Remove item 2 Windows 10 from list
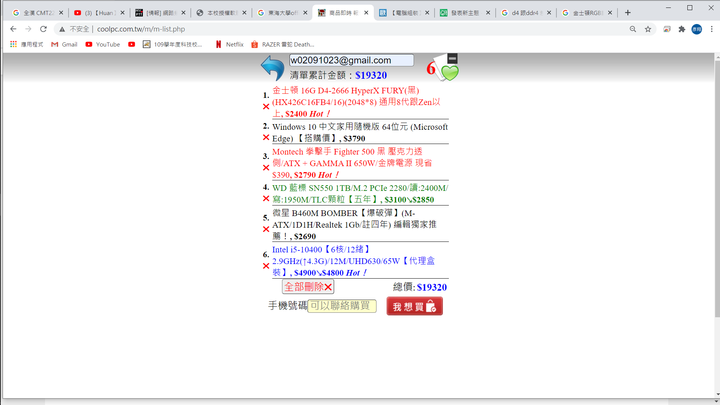This screenshot has height=405, width=720. [x=266, y=137]
